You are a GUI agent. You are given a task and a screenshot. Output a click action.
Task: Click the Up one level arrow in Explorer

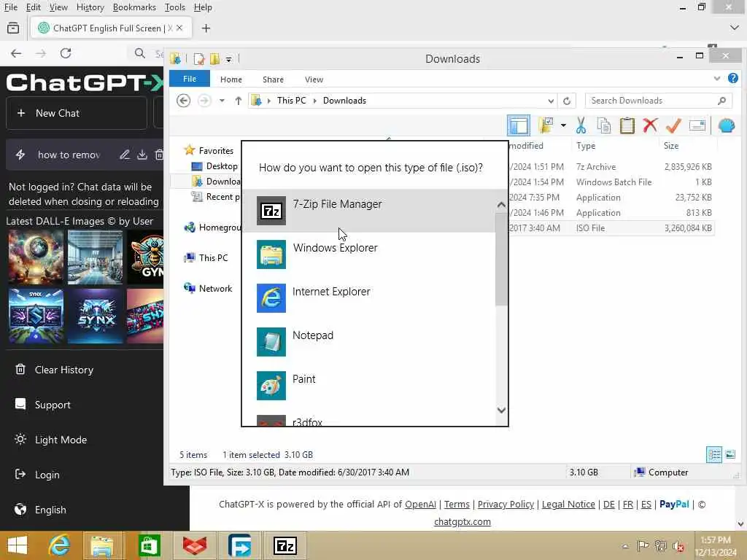[239, 101]
